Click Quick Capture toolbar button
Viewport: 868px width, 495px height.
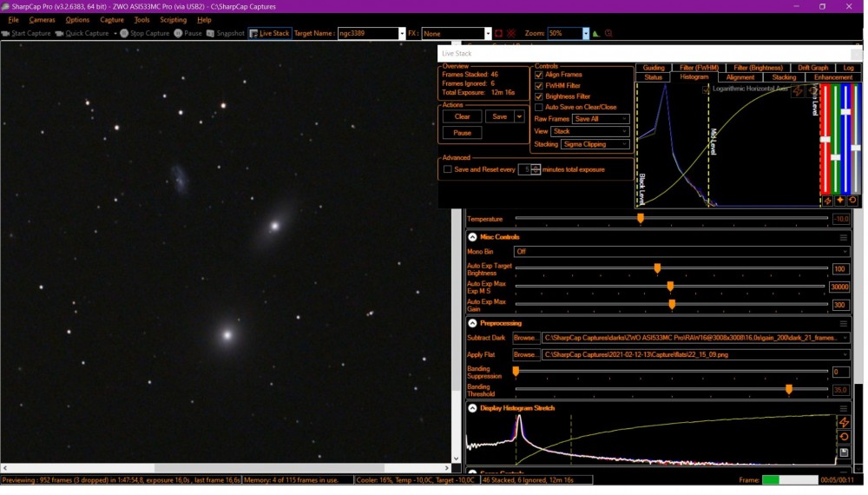[x=82, y=33]
